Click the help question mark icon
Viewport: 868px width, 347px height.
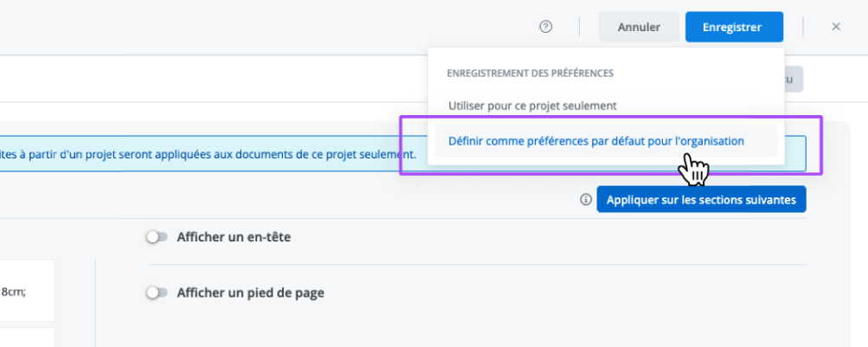[x=545, y=27]
